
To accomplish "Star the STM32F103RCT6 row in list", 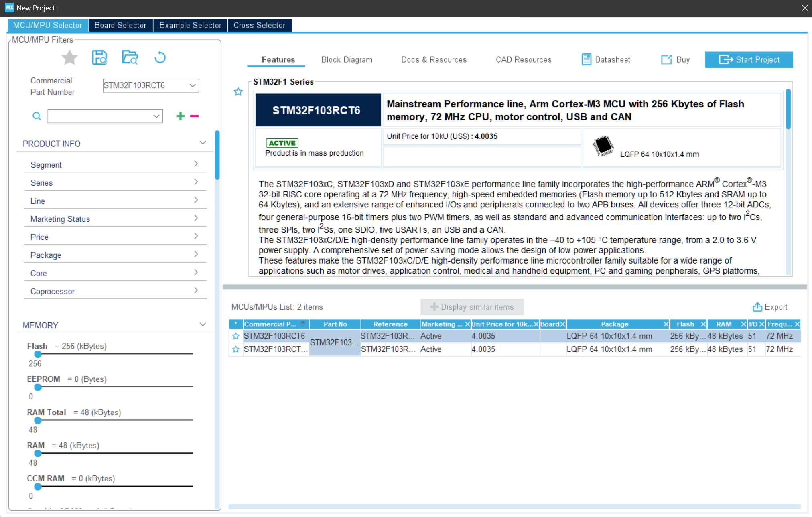I will click(236, 336).
